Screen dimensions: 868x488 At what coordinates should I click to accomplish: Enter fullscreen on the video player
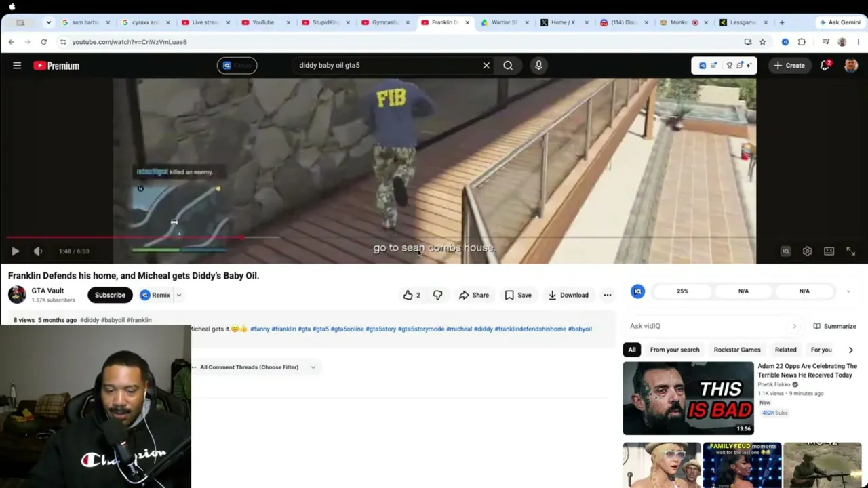pyautogui.click(x=850, y=251)
